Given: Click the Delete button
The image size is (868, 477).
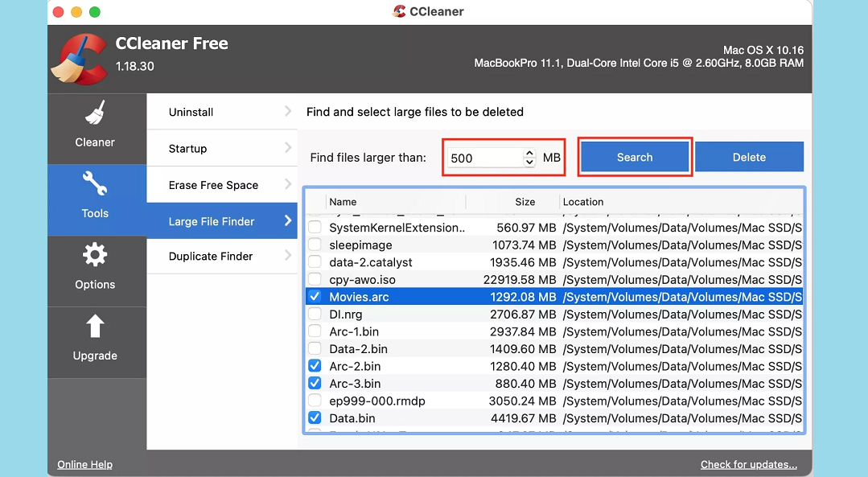Looking at the screenshot, I should click(749, 157).
